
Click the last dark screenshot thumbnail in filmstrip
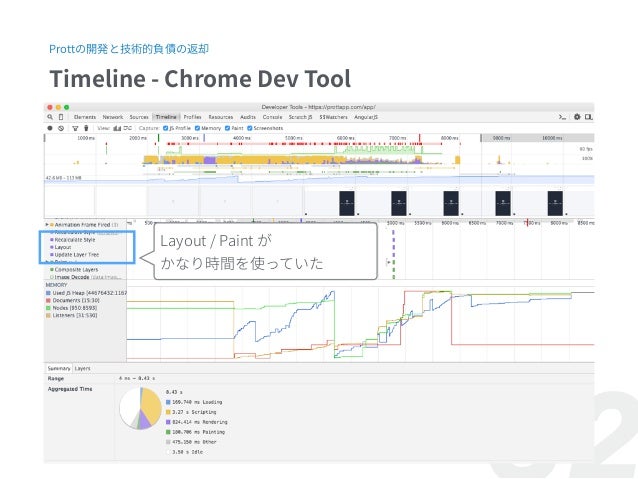click(x=555, y=203)
